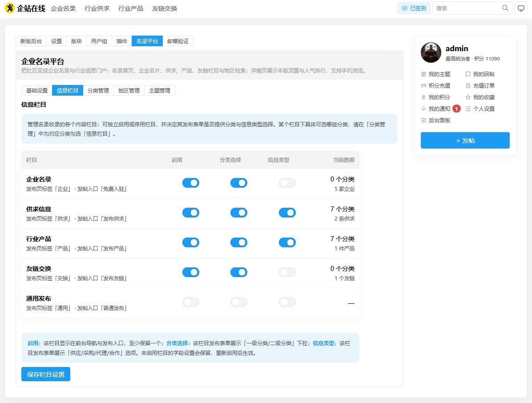532x403 pixels.
Task: Enable 信息类型 for 通用发布
Action: point(287,302)
